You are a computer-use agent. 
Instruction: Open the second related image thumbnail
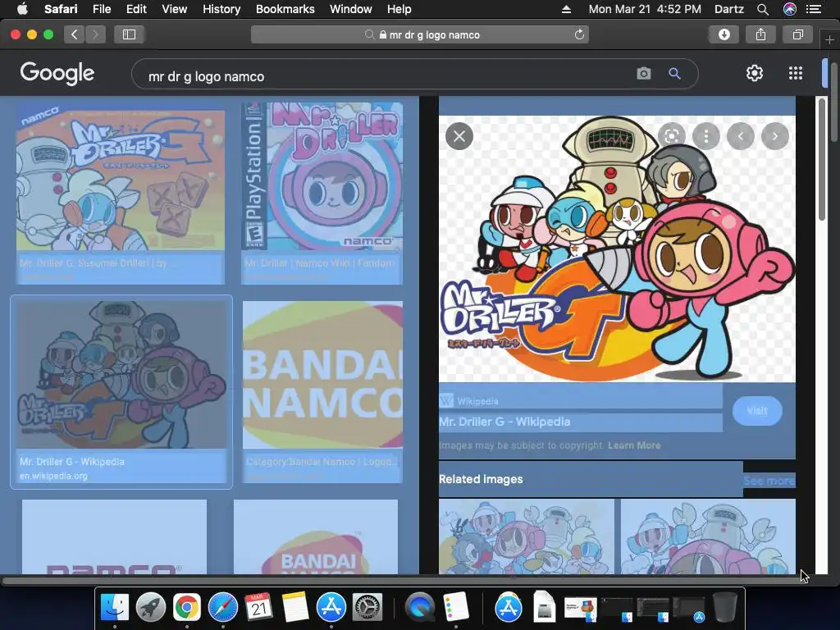[708, 536]
